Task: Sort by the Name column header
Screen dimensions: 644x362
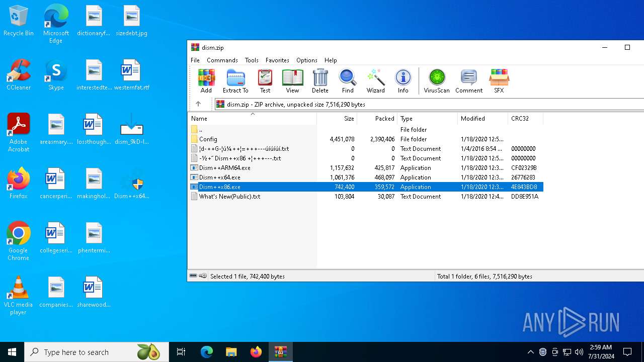Action: click(253, 119)
